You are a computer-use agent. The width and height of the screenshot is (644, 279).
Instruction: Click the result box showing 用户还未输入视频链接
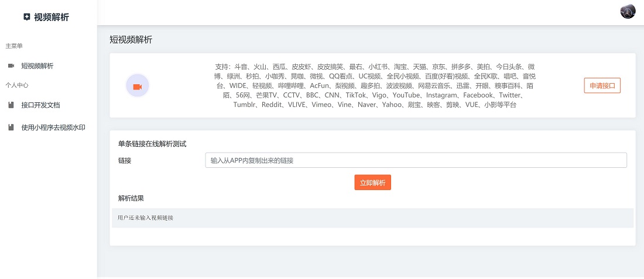click(x=372, y=218)
